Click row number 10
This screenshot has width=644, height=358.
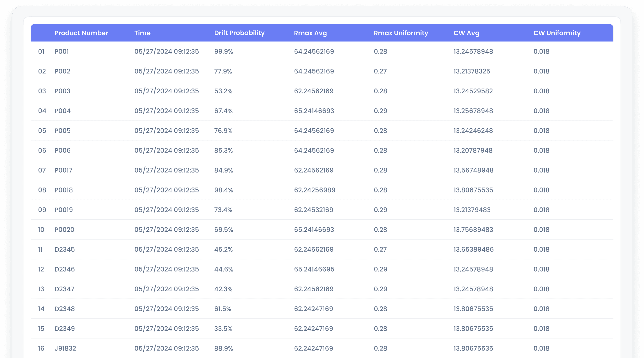pos(41,230)
